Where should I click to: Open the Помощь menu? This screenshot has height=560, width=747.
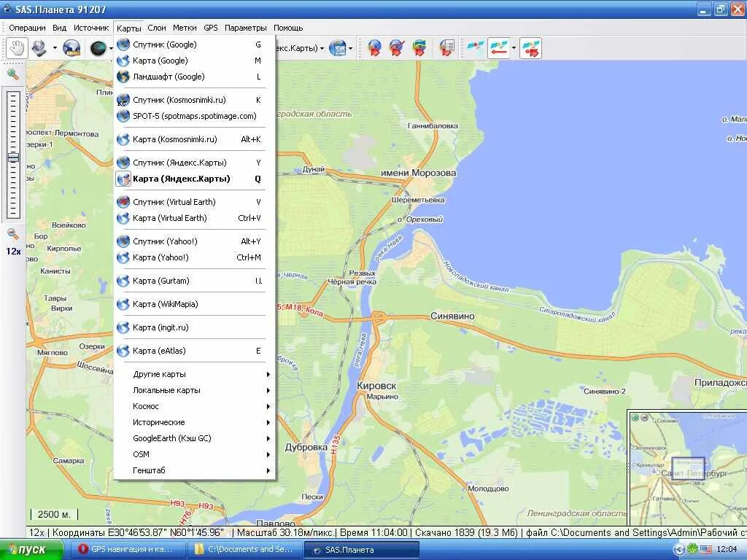[287, 28]
